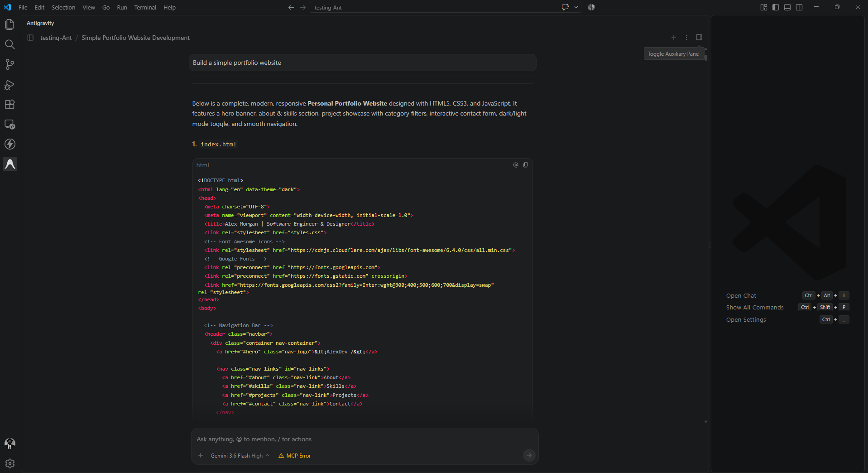This screenshot has width=868, height=473.
Task: Click the user message 'Build a simple portfolio website'
Action: pos(362,63)
